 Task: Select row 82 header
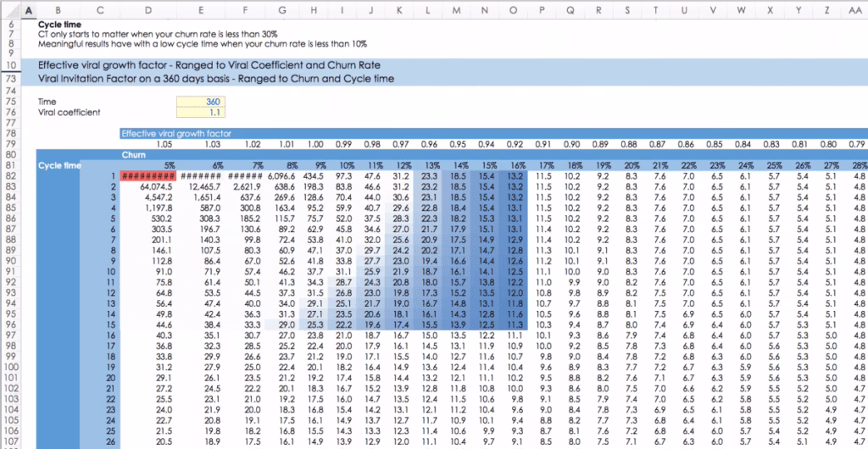click(10, 176)
